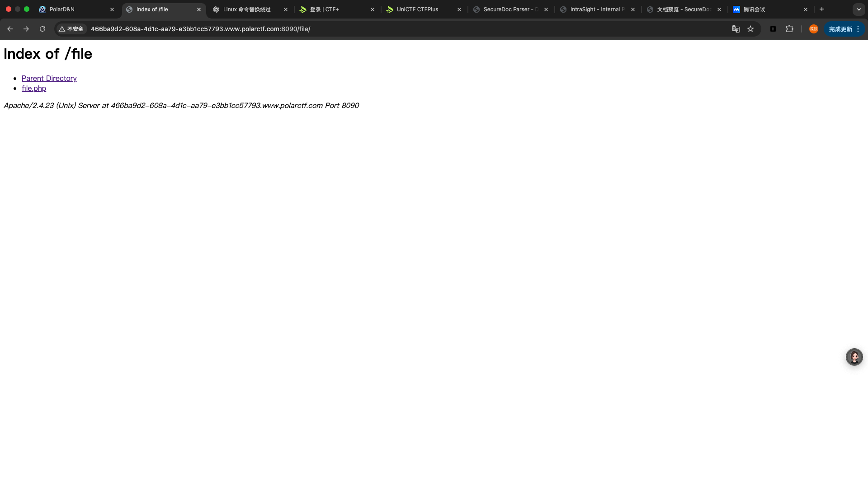Close the 腾讯会议 tab
The image size is (868, 488).
point(805,9)
